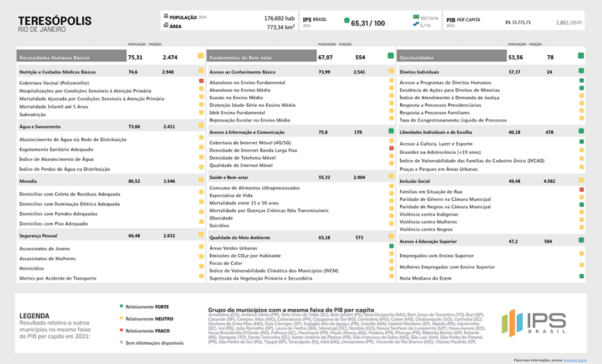Click the Área map icon
The height and width of the screenshot is (364, 602).
pos(165,26)
